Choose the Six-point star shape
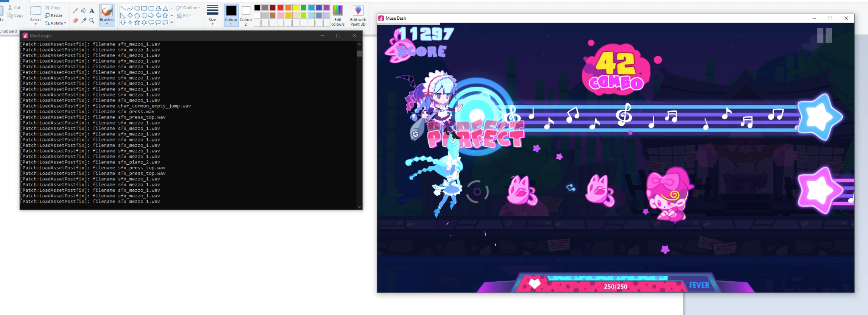 click(144, 22)
